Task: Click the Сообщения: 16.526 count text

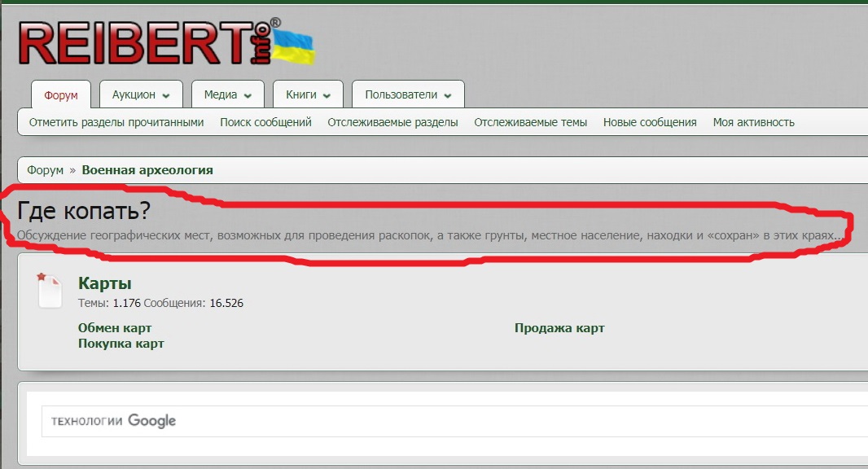Action: coord(193,303)
